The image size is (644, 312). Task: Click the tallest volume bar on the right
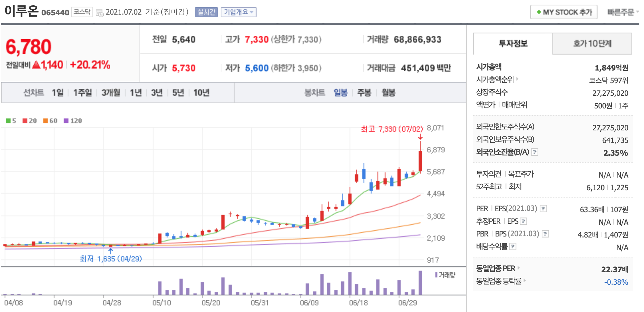(420, 283)
